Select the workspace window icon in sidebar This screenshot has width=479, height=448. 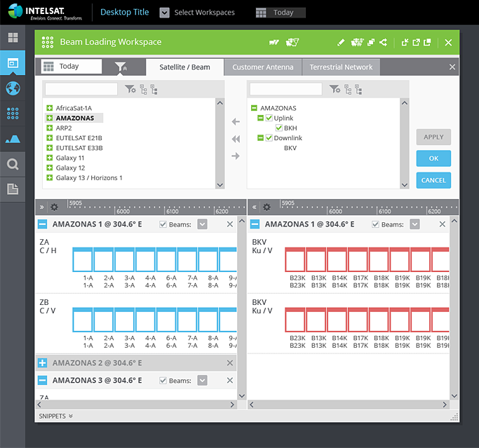pyautogui.click(x=13, y=63)
